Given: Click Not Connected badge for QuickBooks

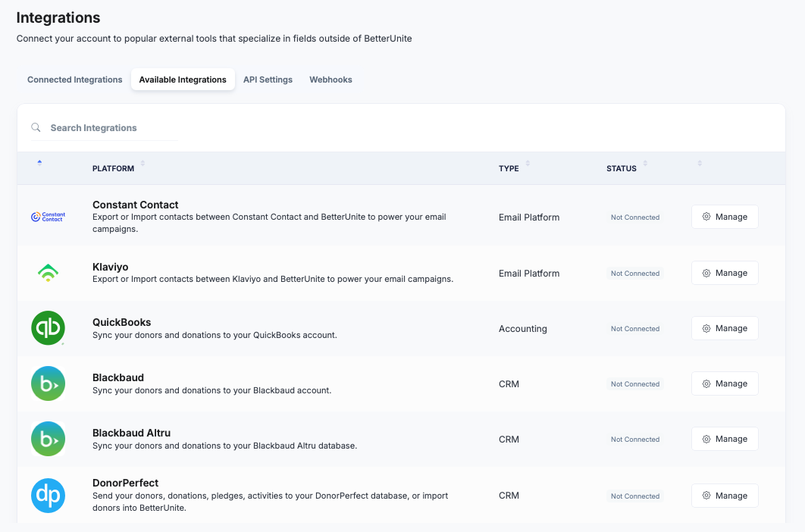Looking at the screenshot, I should pyautogui.click(x=635, y=329).
